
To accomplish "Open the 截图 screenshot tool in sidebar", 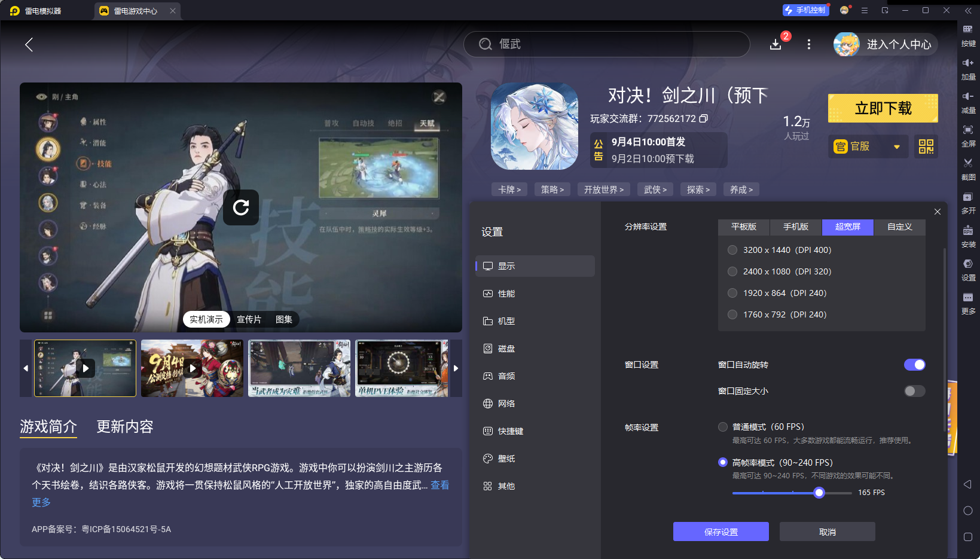I will pos(968,169).
